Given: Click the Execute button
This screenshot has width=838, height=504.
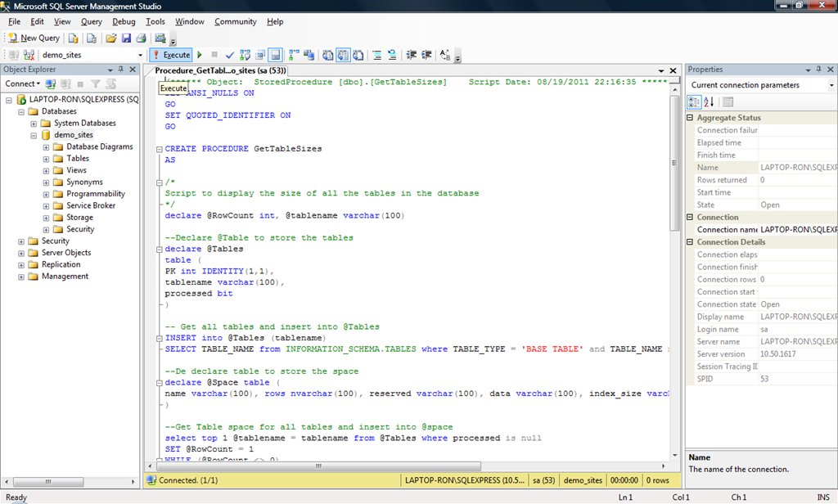Looking at the screenshot, I should click(170, 55).
